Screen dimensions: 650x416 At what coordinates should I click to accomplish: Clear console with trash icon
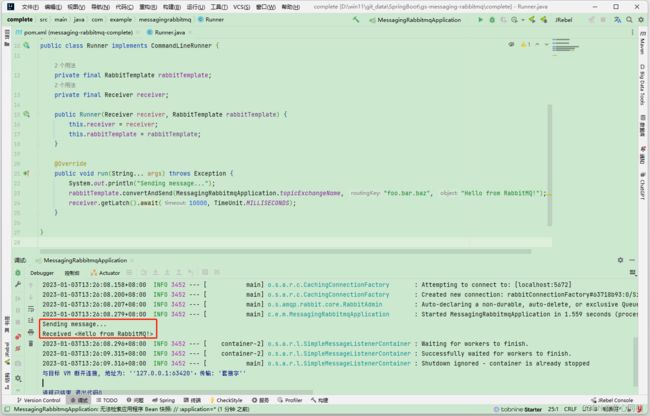click(31, 343)
